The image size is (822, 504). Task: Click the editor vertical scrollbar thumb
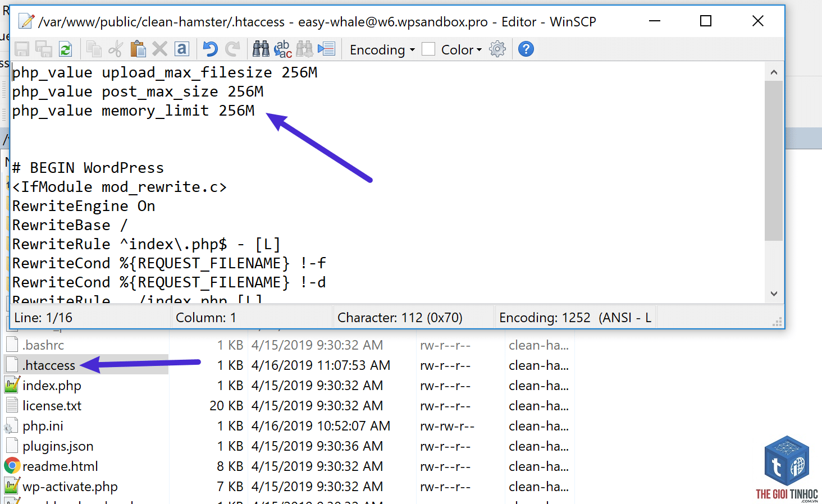point(774,161)
